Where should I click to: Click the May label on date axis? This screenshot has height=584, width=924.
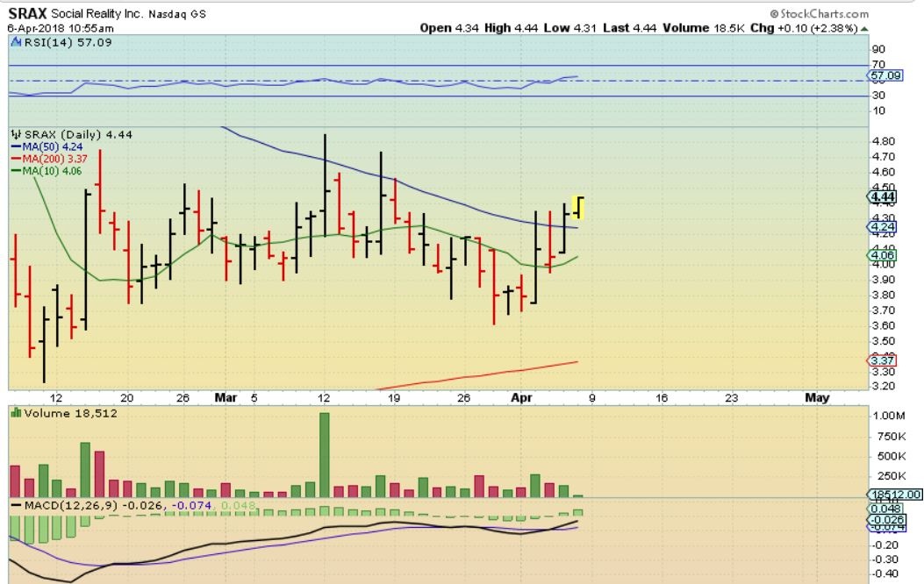pos(817,397)
